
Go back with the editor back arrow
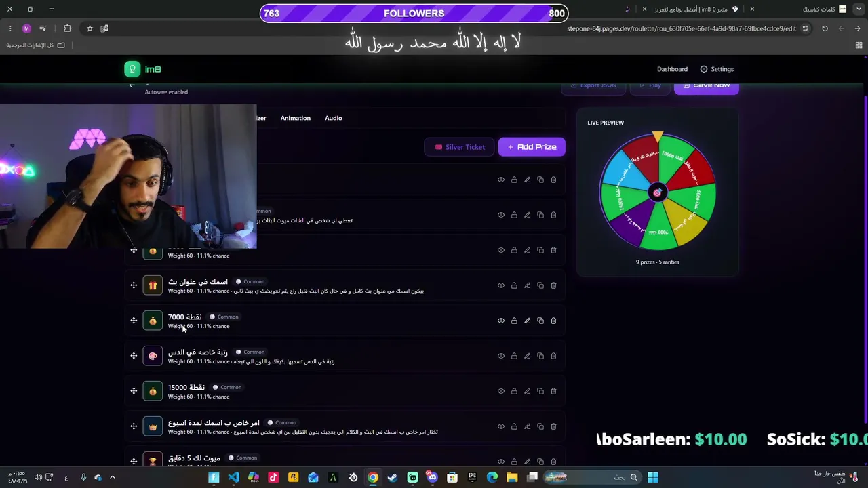click(132, 85)
